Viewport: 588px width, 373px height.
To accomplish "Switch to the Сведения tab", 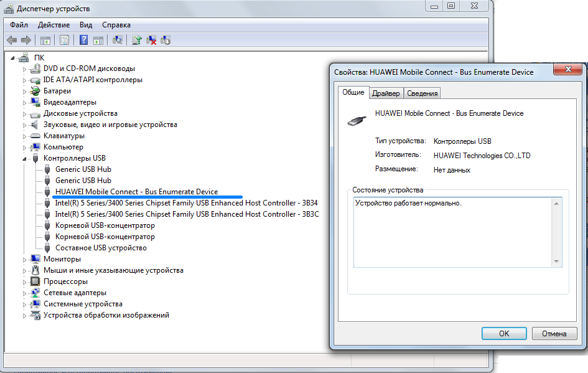I will (422, 93).
